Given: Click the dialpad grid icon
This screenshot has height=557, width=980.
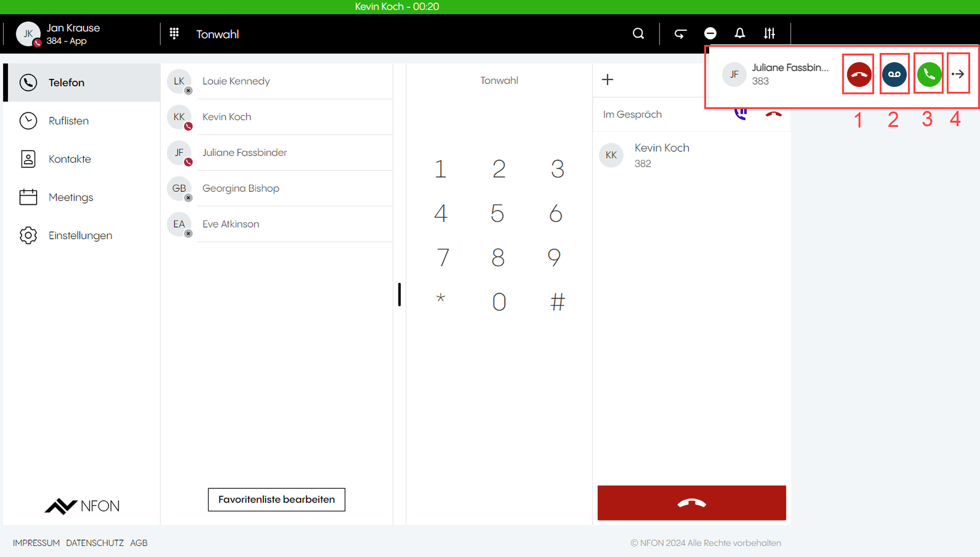Looking at the screenshot, I should tap(174, 34).
